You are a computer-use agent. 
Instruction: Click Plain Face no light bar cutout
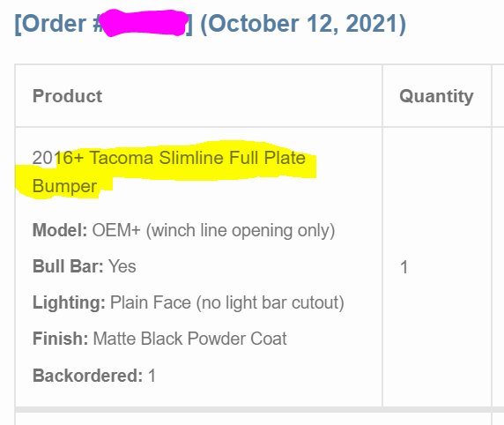227,302
